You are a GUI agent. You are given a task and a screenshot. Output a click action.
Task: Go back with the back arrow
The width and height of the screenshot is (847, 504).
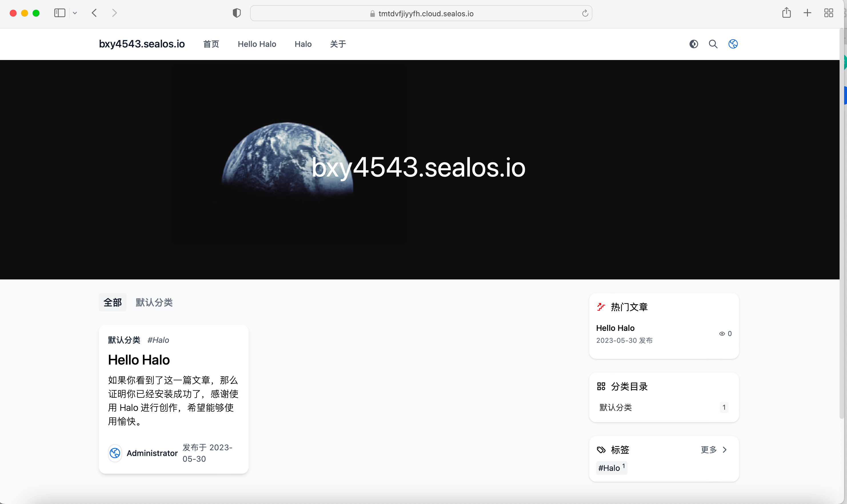pos(94,13)
